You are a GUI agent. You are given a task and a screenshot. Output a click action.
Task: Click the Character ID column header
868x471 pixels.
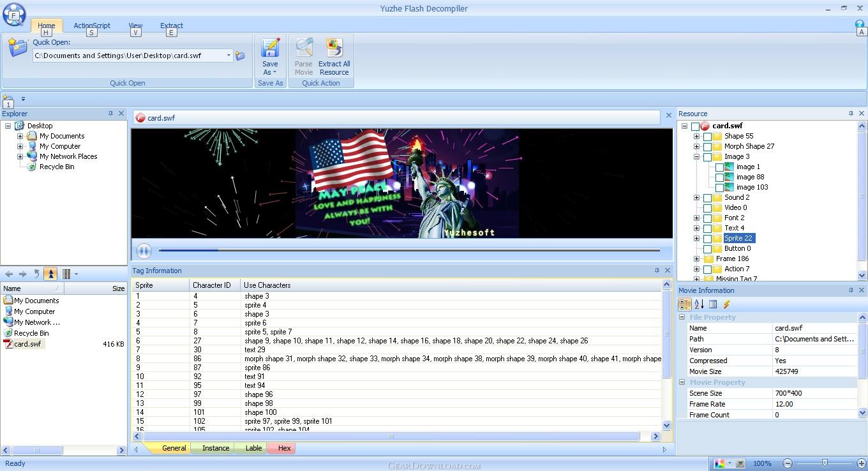tap(214, 285)
